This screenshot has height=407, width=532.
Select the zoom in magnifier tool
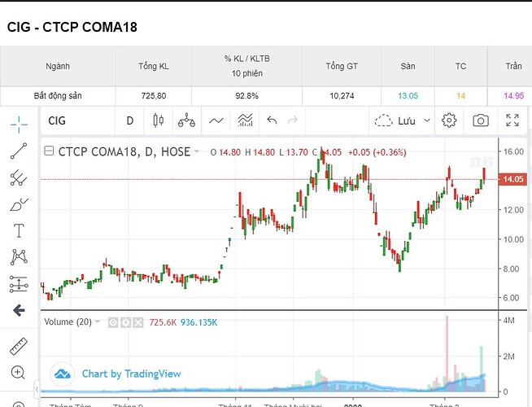(x=18, y=373)
